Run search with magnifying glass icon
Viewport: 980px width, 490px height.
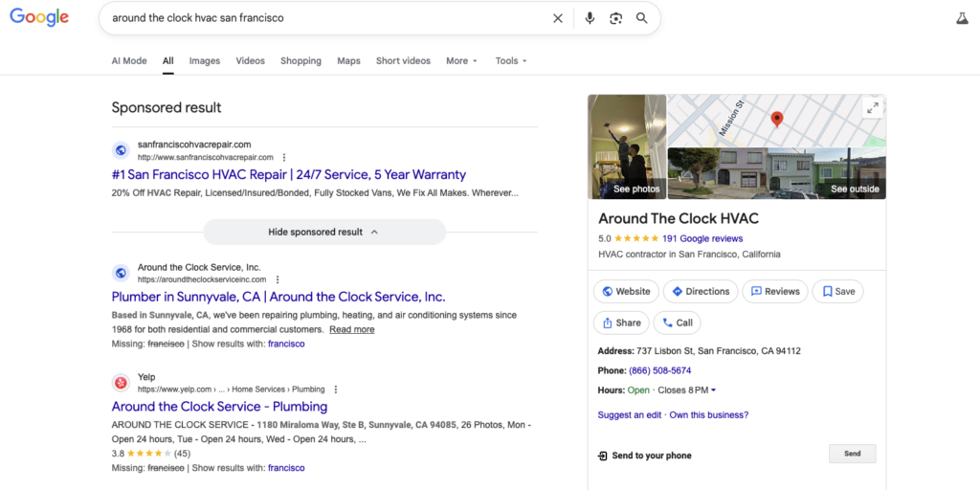click(642, 18)
